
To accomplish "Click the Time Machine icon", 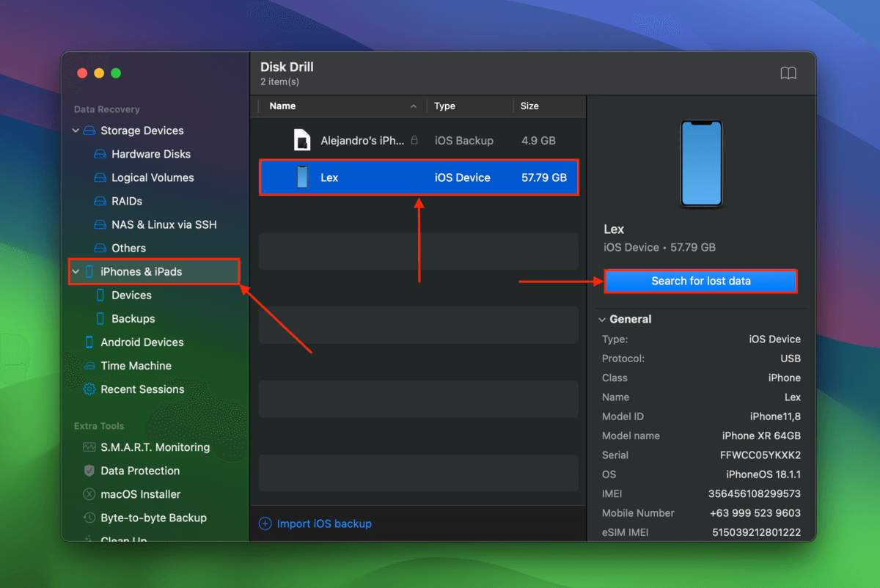I will (89, 366).
